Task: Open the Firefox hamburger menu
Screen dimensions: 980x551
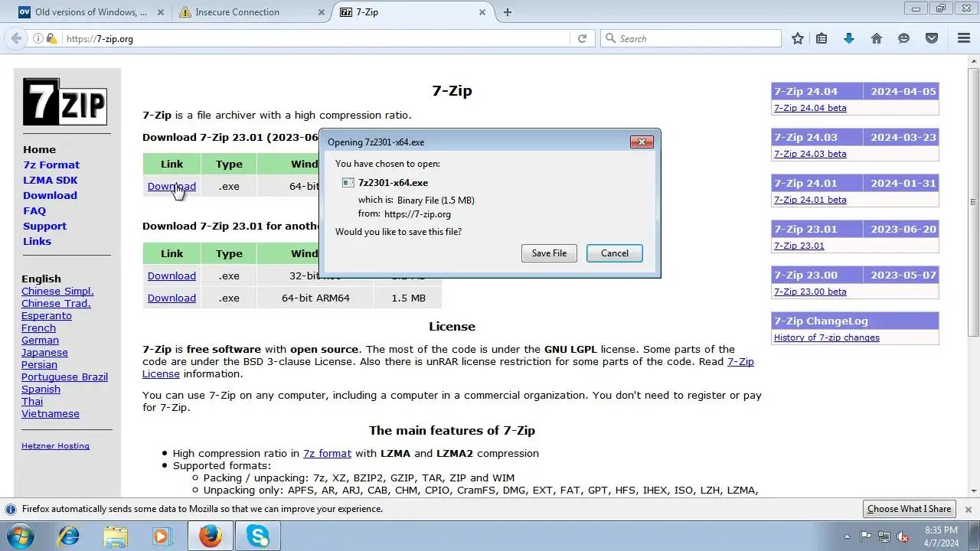Action: click(964, 38)
